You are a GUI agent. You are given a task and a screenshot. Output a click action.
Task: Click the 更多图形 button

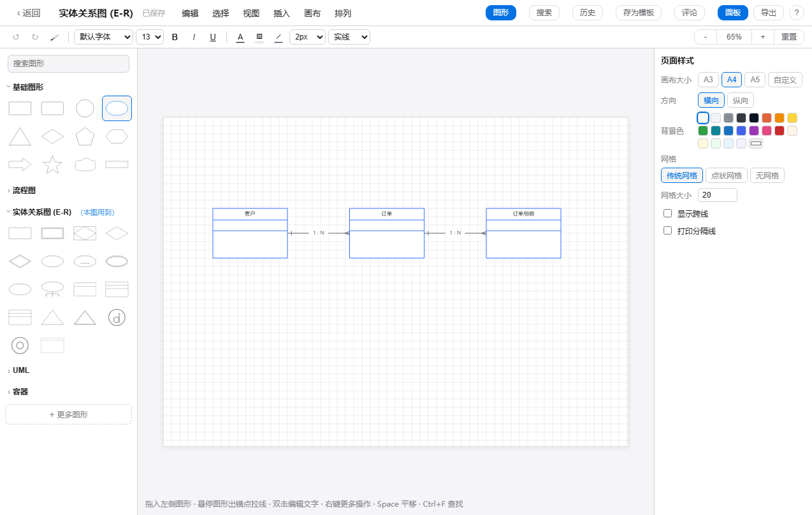click(x=69, y=414)
